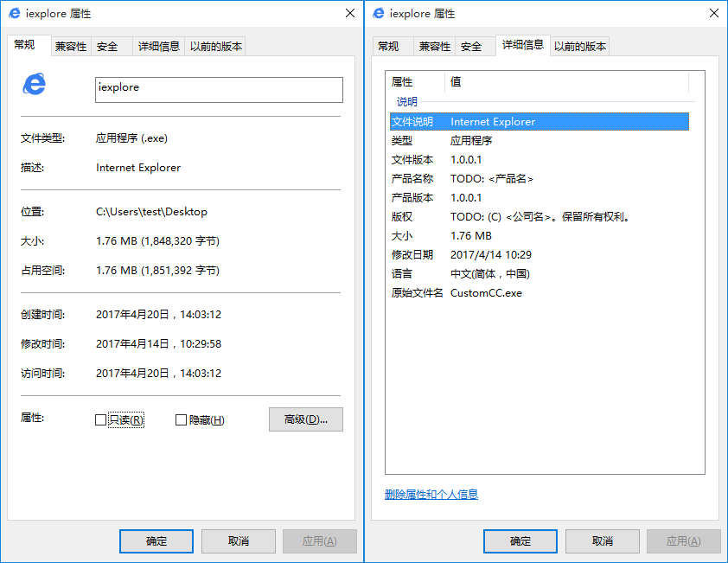The height and width of the screenshot is (563, 728).
Task: Open 删除属性和个人信息 link
Action: coord(431,495)
